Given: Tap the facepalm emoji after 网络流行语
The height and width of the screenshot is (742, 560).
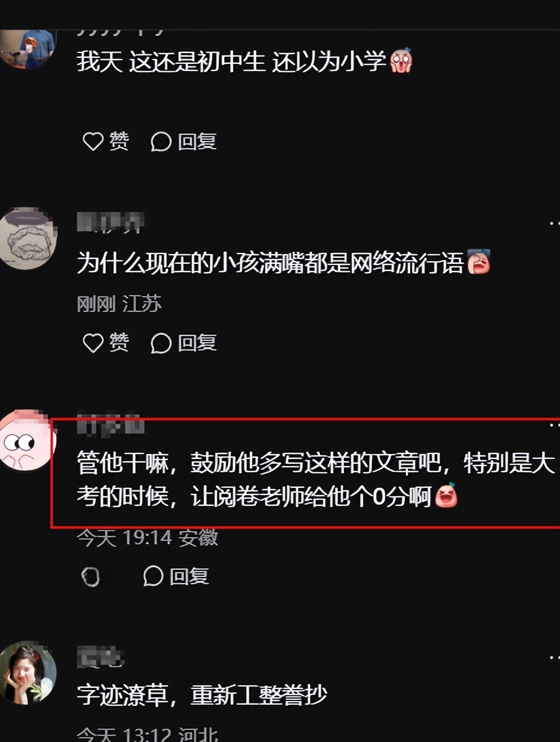Looking at the screenshot, I should [479, 262].
